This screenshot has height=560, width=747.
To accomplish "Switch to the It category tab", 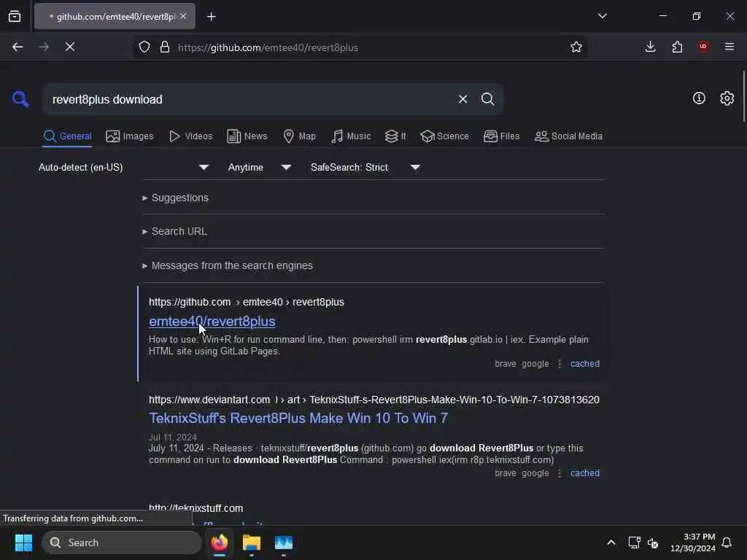I will (x=395, y=136).
